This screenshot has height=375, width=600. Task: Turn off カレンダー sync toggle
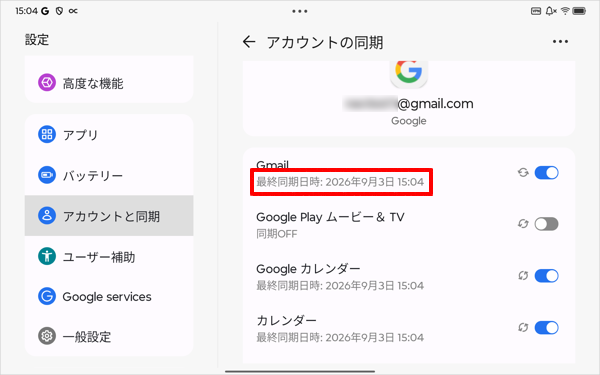pyautogui.click(x=546, y=328)
